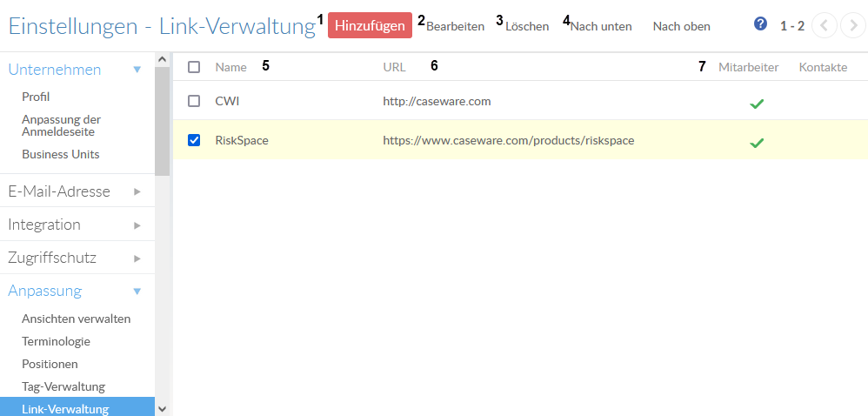The width and height of the screenshot is (868, 416).
Task: Click the Mitarbeiter checkmark for CWI
Action: coord(757,104)
